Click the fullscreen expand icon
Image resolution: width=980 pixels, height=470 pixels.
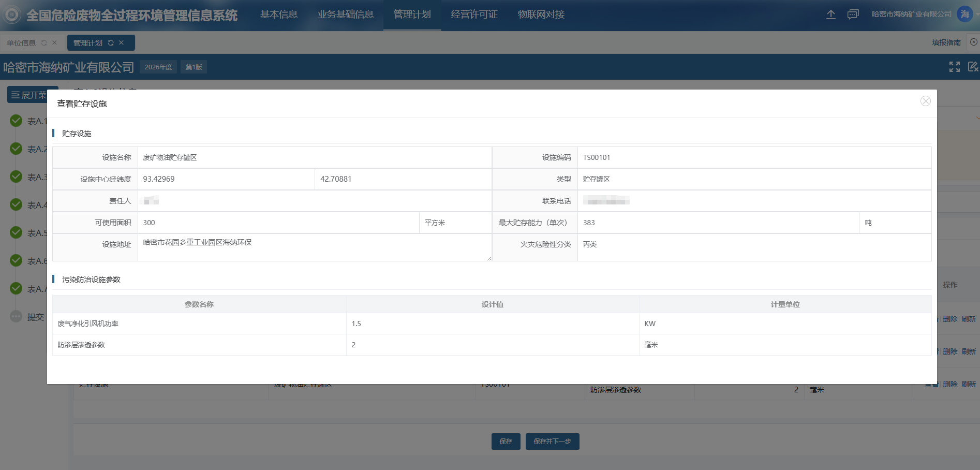(954, 67)
